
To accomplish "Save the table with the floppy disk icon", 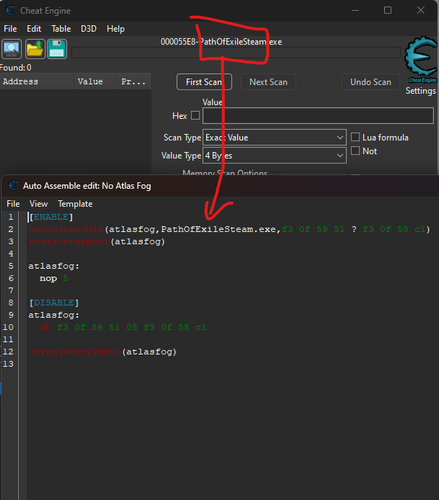I will click(57, 49).
